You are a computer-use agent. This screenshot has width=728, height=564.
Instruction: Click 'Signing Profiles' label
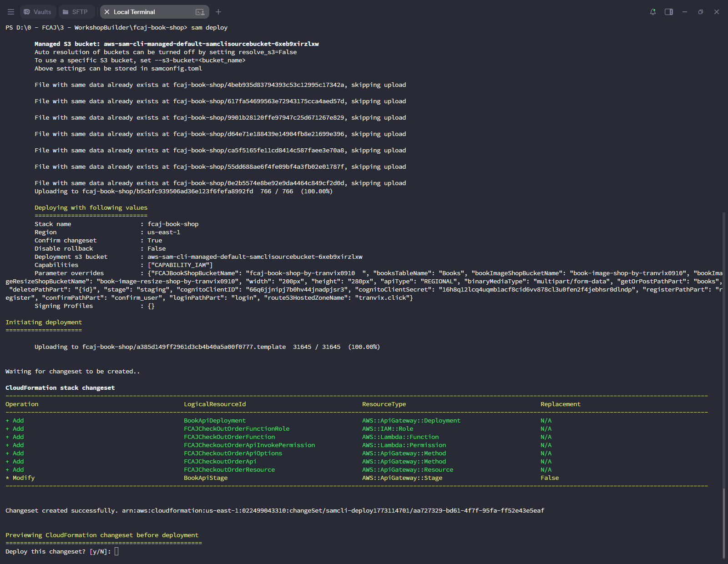point(64,306)
